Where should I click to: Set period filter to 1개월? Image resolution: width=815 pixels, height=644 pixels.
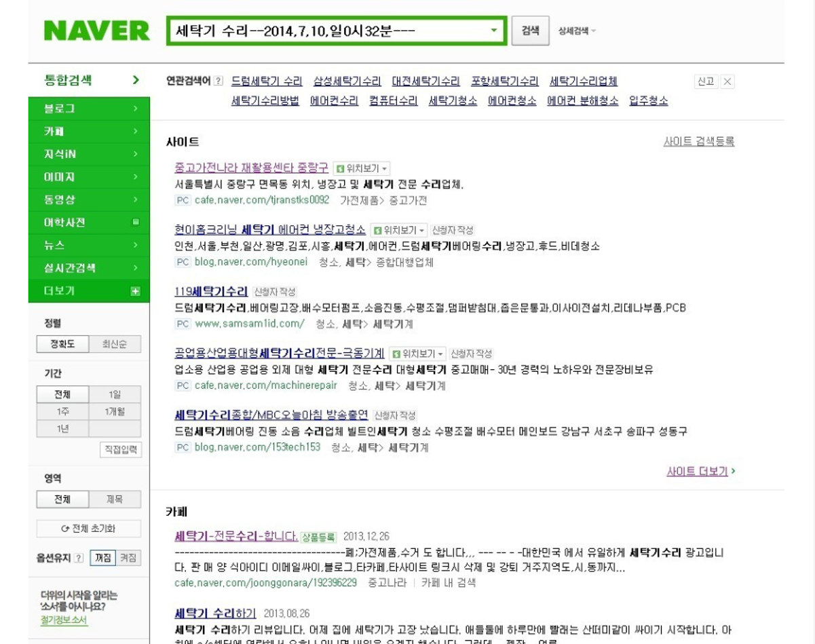click(x=115, y=411)
